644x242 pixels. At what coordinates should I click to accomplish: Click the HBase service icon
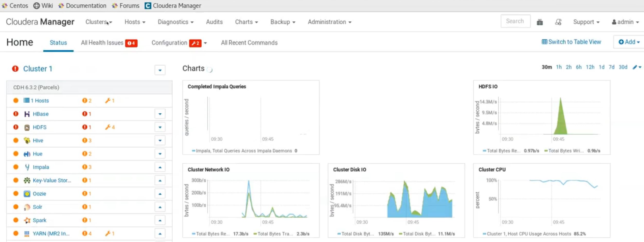(27, 114)
